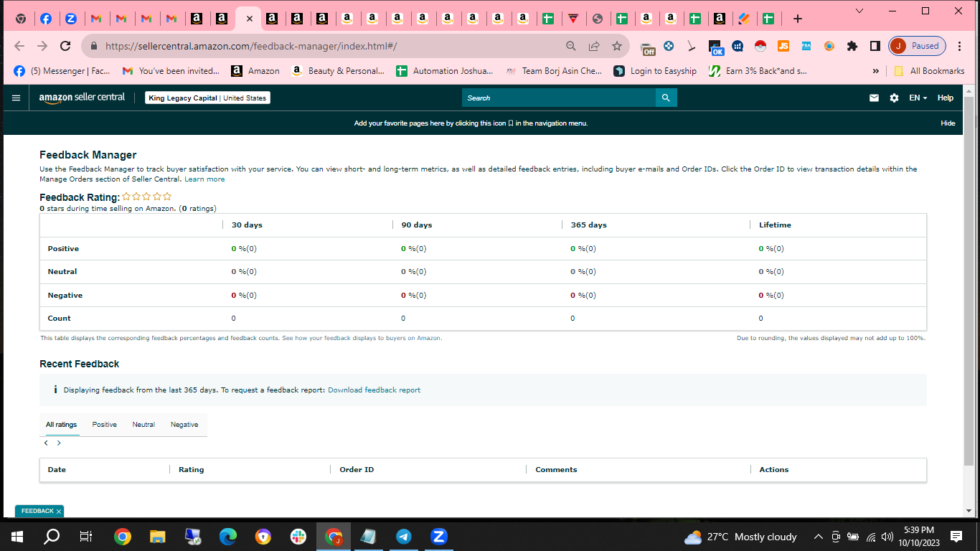Click the Seller Central search field
Viewport: 980px width, 551px height.
559,98
